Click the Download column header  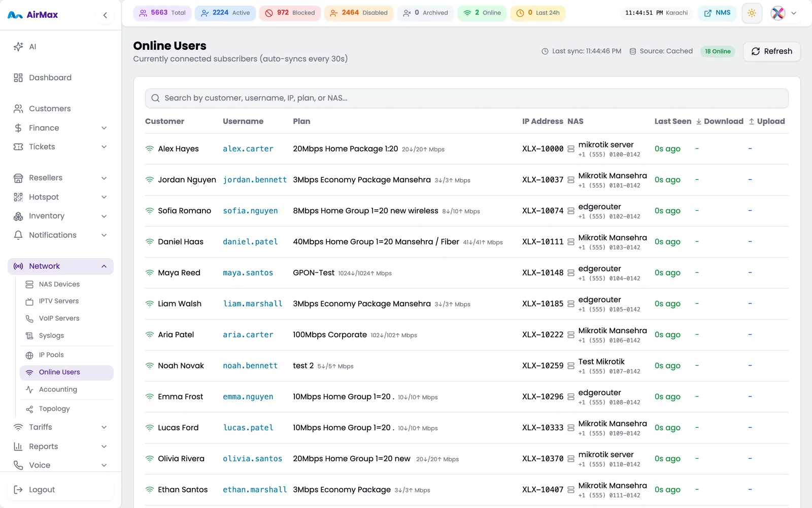coord(719,121)
